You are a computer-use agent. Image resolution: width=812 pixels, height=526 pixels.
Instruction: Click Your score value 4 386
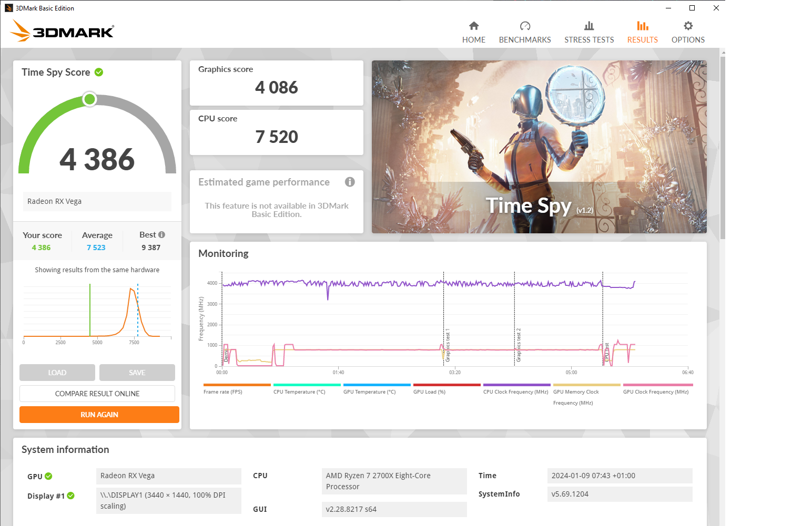pyautogui.click(x=41, y=247)
